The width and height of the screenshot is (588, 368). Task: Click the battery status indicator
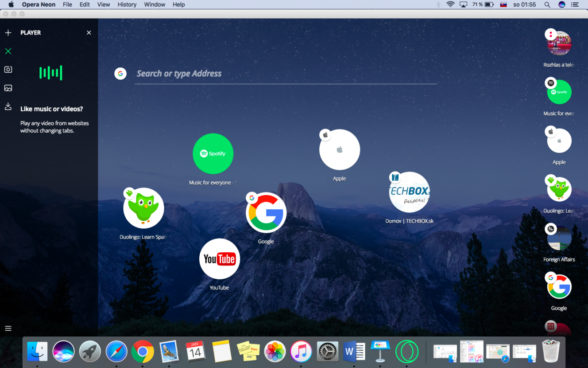click(x=484, y=4)
